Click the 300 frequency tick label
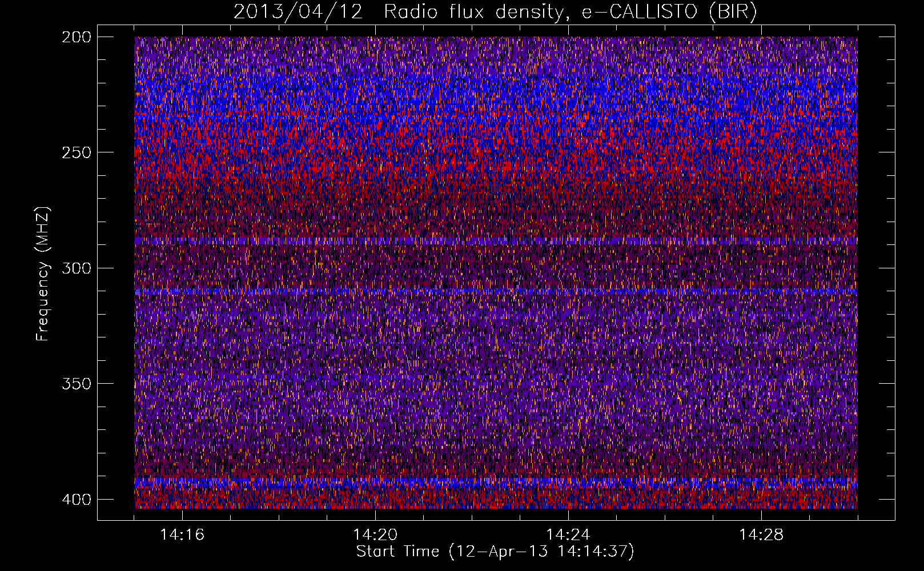 pos(76,268)
